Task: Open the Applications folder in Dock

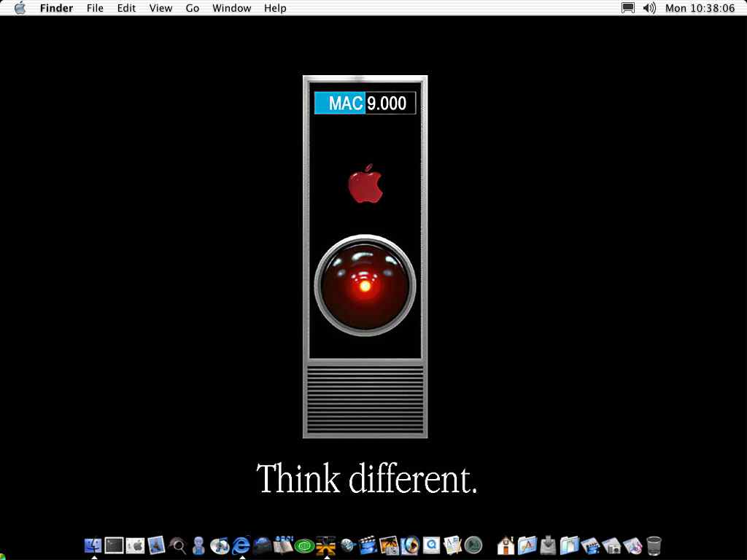Action: [527, 545]
